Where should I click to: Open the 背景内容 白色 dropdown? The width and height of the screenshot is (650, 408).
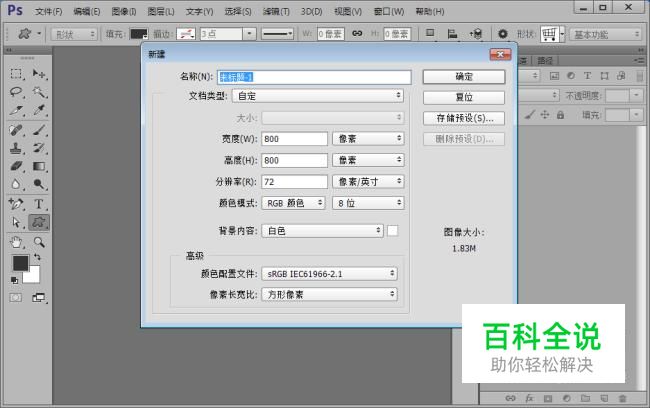click(322, 231)
